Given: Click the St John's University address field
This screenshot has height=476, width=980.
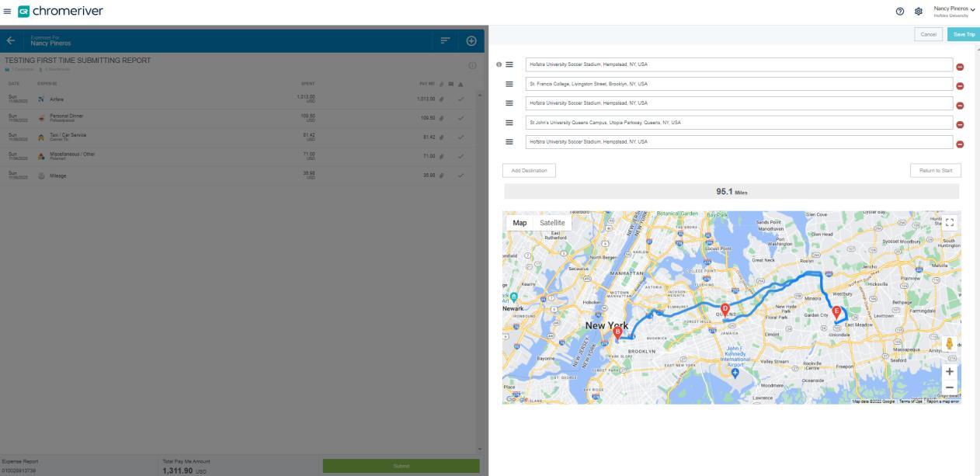Looking at the screenshot, I should tap(739, 122).
